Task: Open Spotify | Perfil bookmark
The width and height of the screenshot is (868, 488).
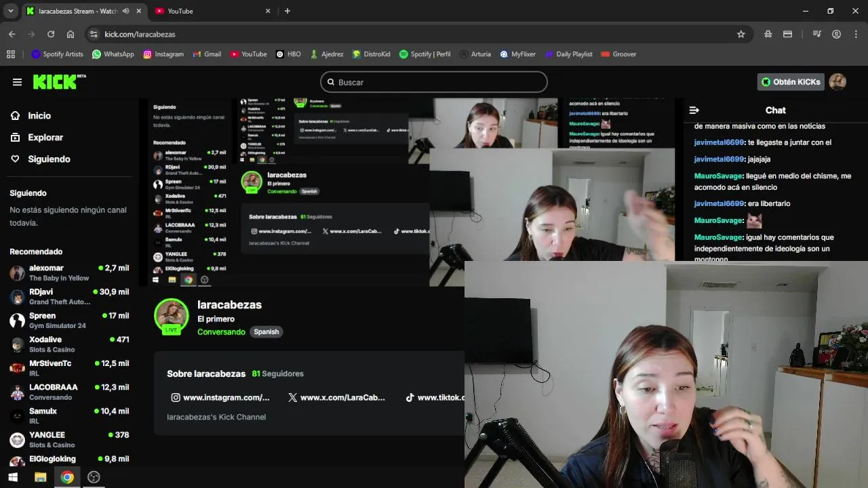Action: click(x=425, y=54)
